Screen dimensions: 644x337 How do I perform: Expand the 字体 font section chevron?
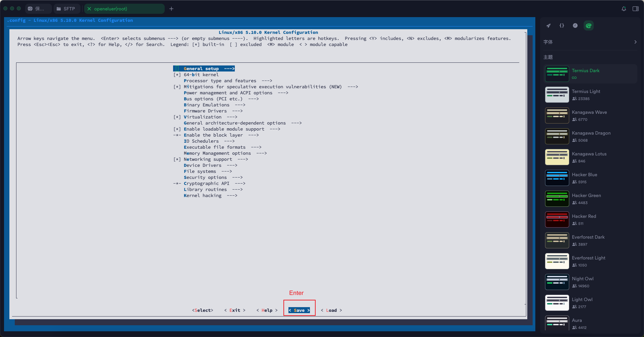point(635,42)
